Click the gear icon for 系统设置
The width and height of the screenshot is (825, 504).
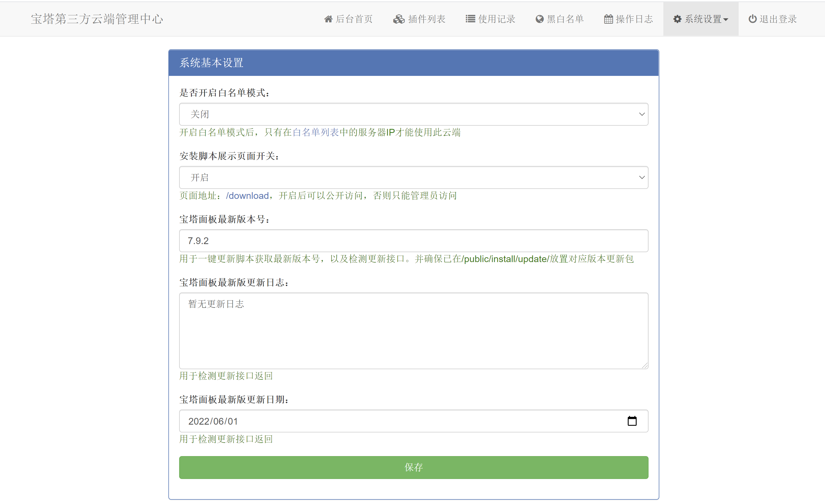point(677,19)
